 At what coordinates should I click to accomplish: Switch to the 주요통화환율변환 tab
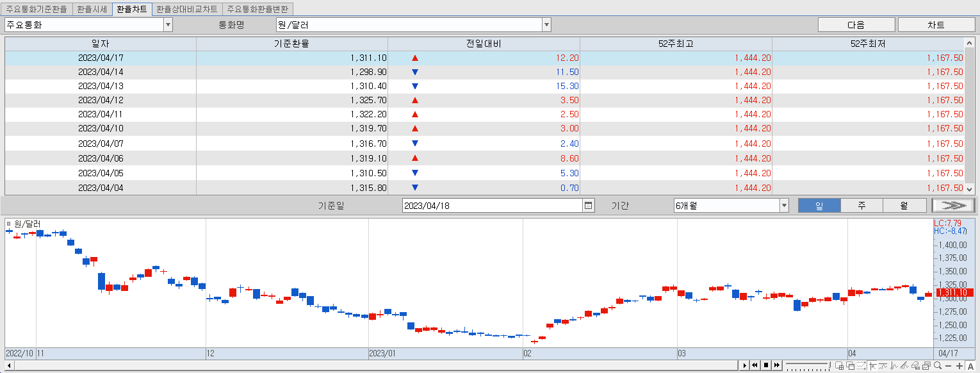tap(258, 10)
